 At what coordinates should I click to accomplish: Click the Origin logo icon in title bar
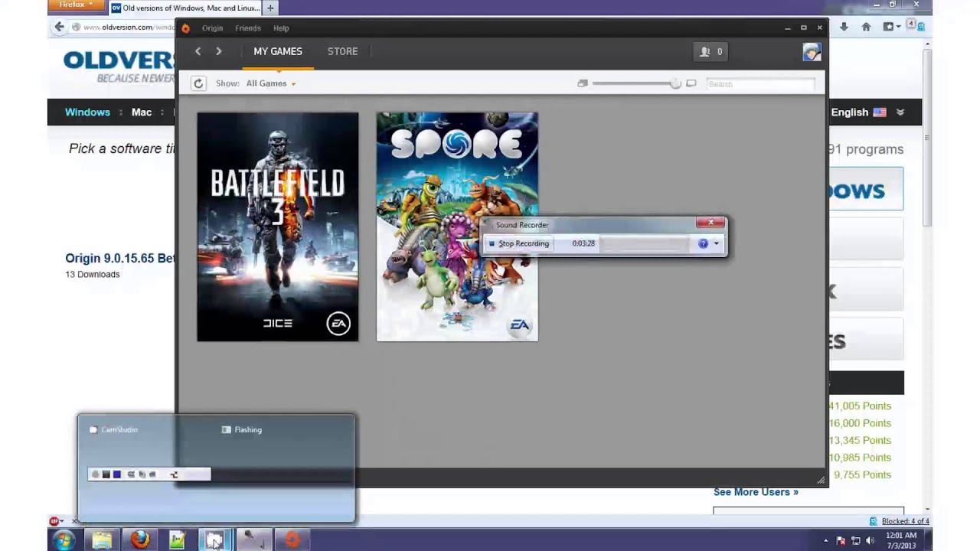pos(185,28)
